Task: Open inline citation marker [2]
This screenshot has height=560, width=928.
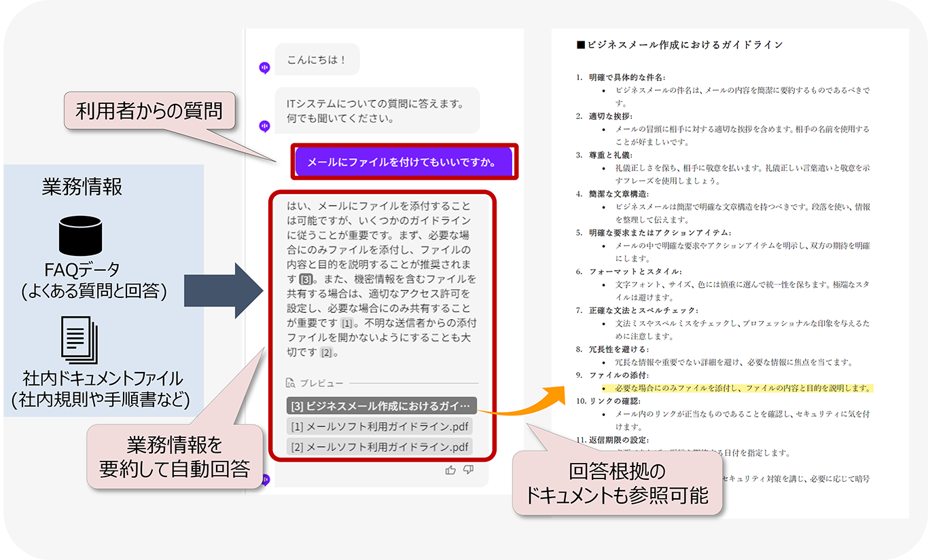Action: click(327, 352)
